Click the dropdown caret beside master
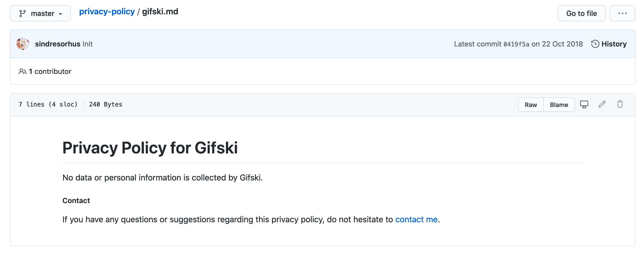The height and width of the screenshot is (256, 644). [61, 14]
